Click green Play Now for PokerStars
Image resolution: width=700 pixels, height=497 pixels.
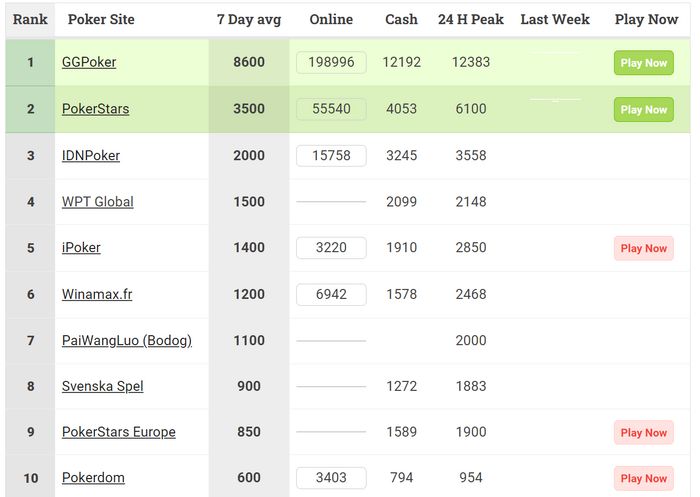tap(643, 110)
